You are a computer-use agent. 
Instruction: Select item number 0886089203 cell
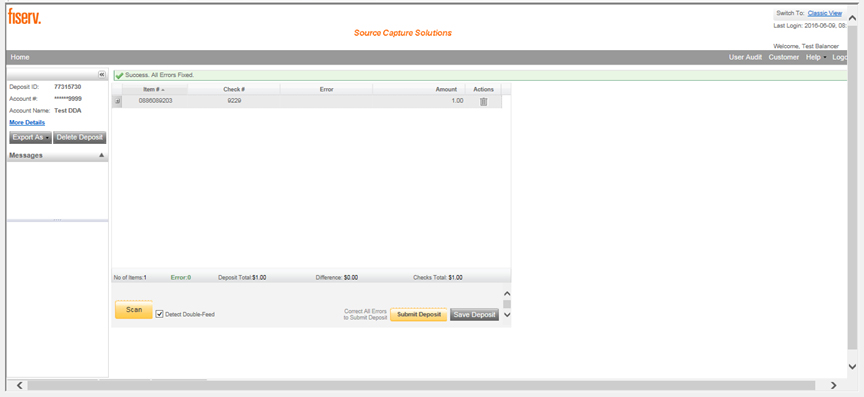pyautogui.click(x=155, y=101)
